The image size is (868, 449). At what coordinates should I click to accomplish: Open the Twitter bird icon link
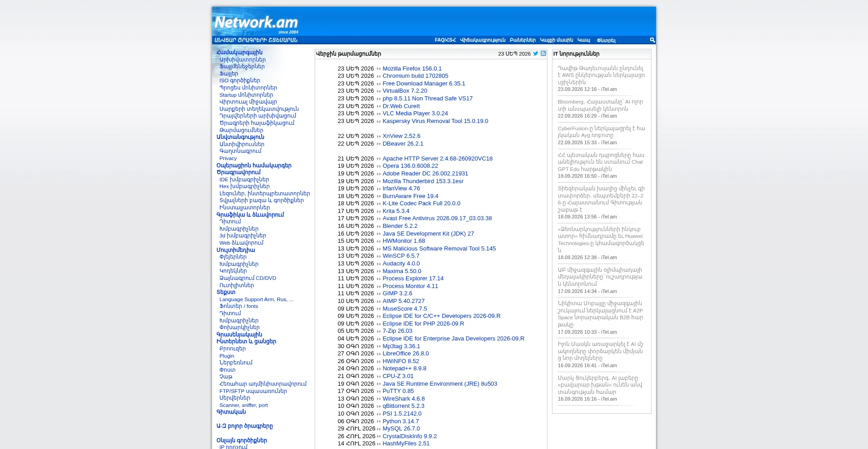point(536,53)
